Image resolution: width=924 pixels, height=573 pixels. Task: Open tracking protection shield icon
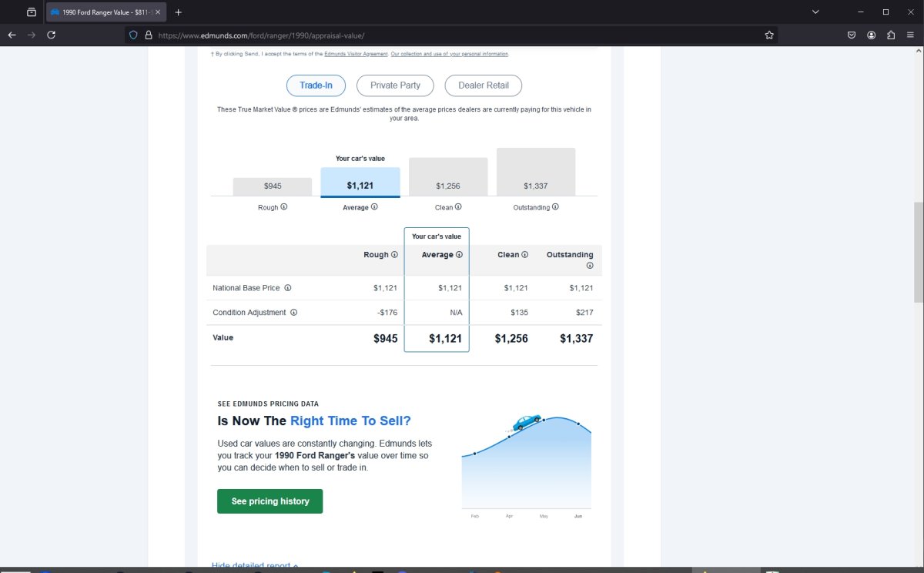(x=133, y=35)
